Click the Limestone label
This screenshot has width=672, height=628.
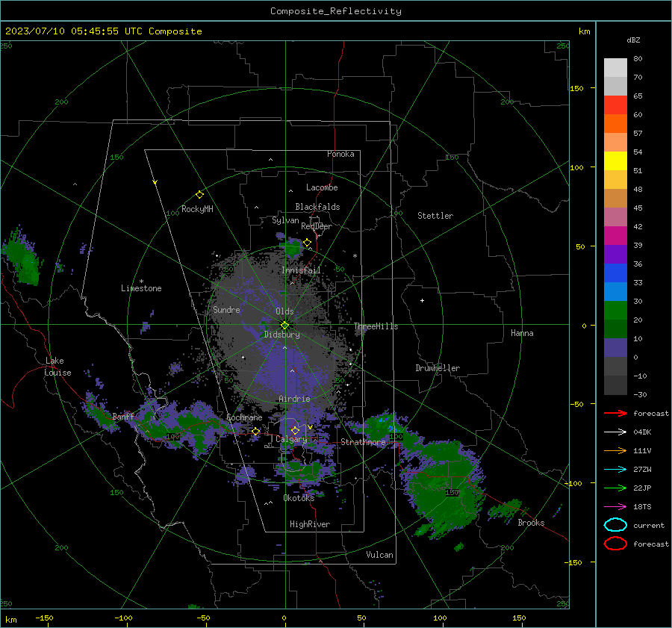pyautogui.click(x=141, y=288)
